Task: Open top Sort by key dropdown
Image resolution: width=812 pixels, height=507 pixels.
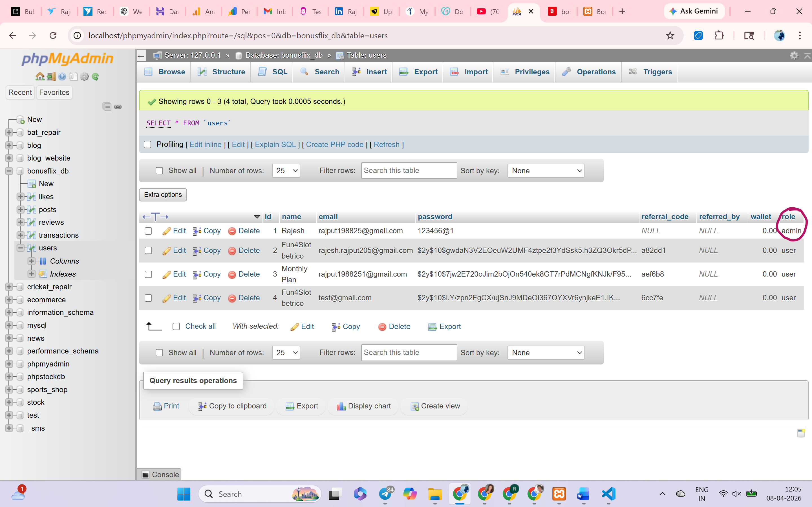Action: point(546,171)
